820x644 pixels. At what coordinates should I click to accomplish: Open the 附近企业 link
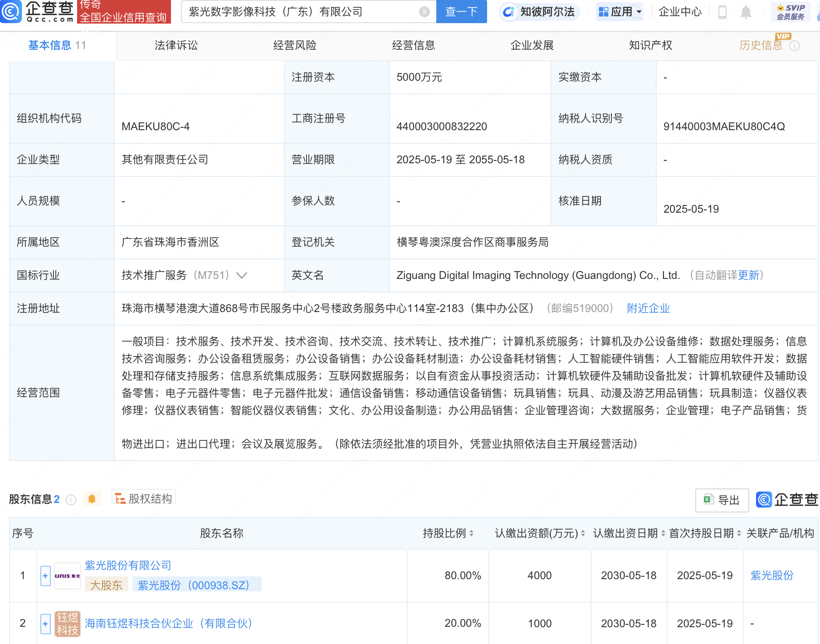tap(648, 308)
